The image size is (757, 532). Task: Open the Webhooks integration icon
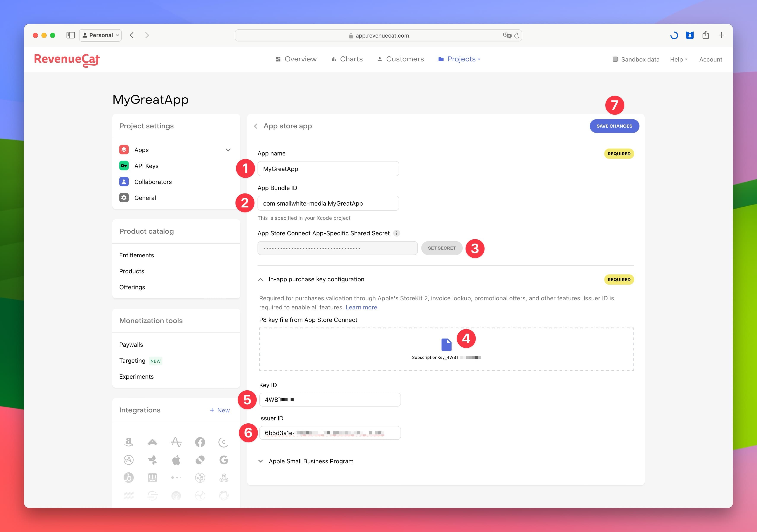224,478
